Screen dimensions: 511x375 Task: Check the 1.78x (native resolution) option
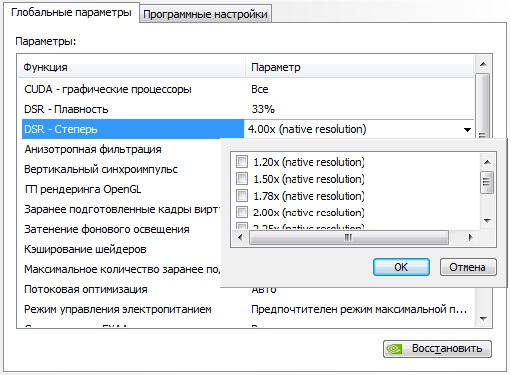click(242, 196)
